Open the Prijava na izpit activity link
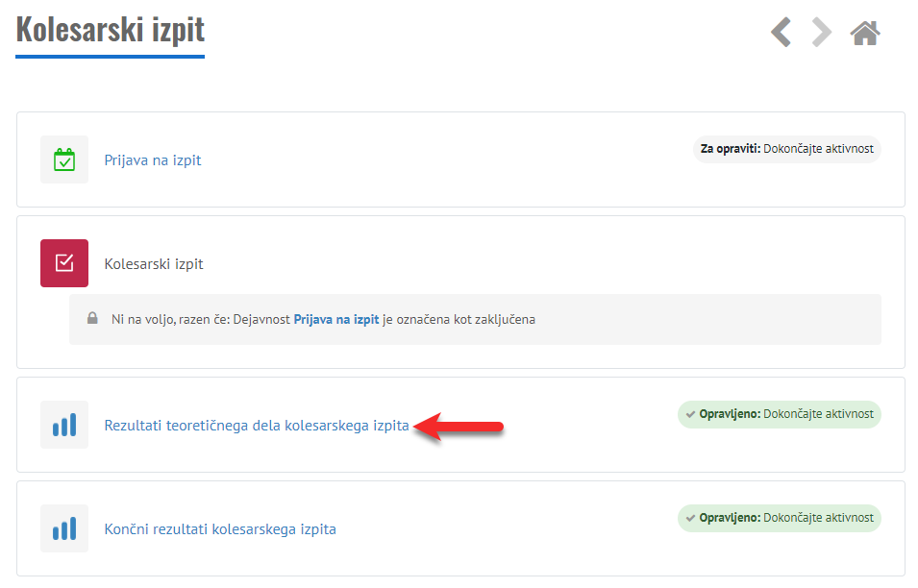 tap(153, 160)
